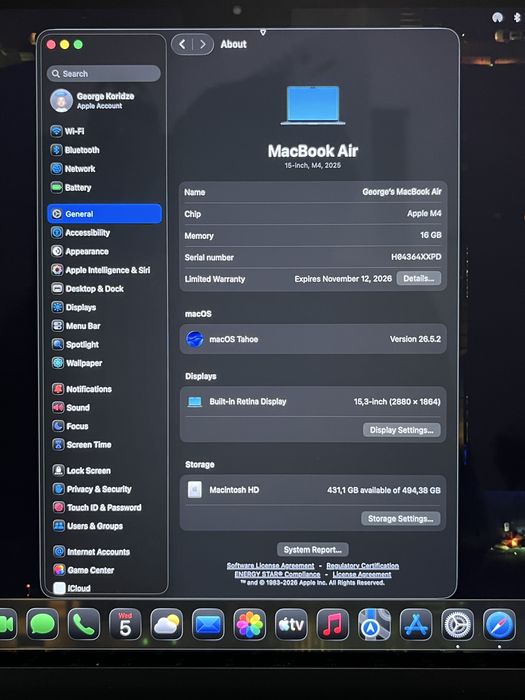525x700 pixels.
Task: Click the Built-in Retina Display row
Action: click(313, 401)
